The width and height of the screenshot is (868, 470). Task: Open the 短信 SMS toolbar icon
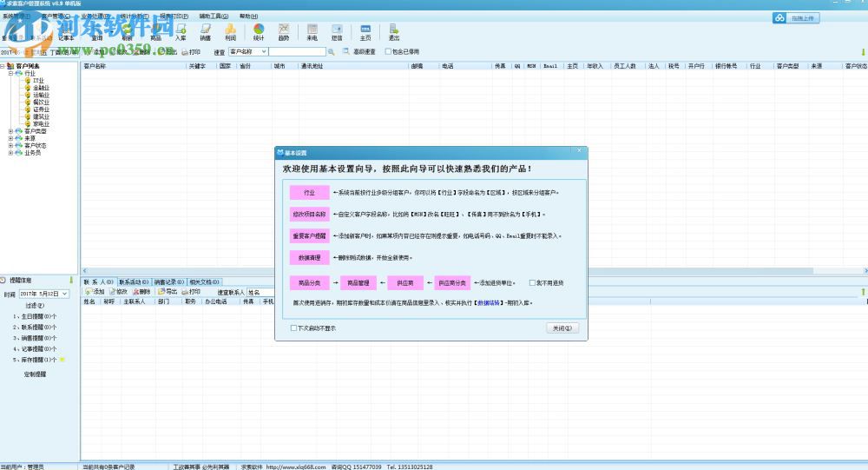[x=337, y=31]
